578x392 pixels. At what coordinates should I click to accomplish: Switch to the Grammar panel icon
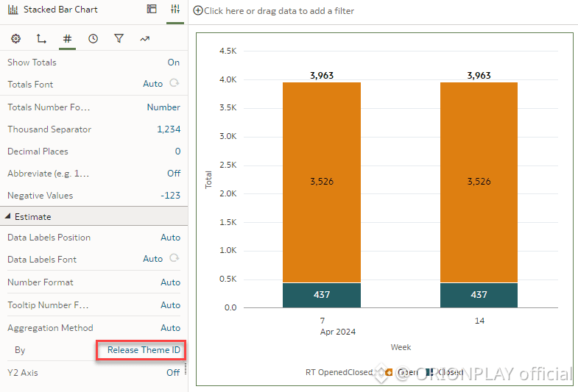(x=152, y=10)
